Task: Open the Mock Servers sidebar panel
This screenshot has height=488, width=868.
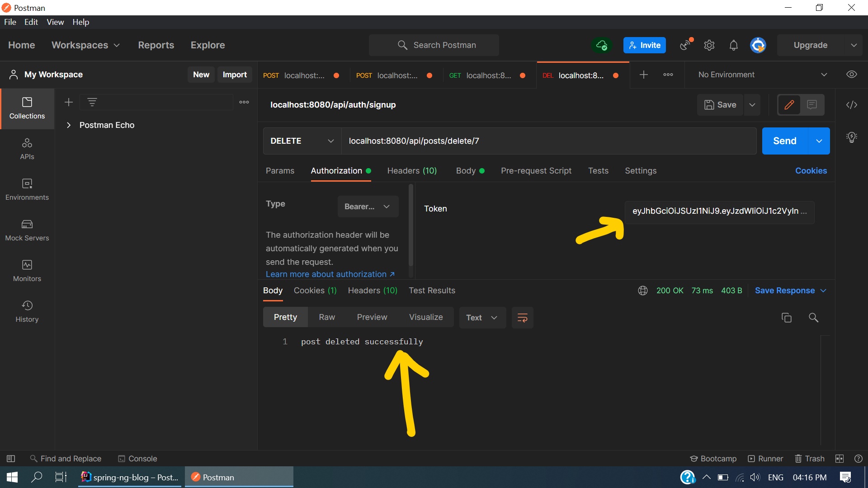Action: pyautogui.click(x=27, y=230)
